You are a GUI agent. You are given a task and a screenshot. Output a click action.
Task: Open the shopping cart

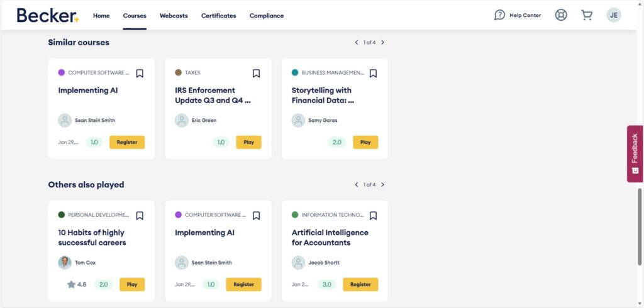[x=587, y=15]
